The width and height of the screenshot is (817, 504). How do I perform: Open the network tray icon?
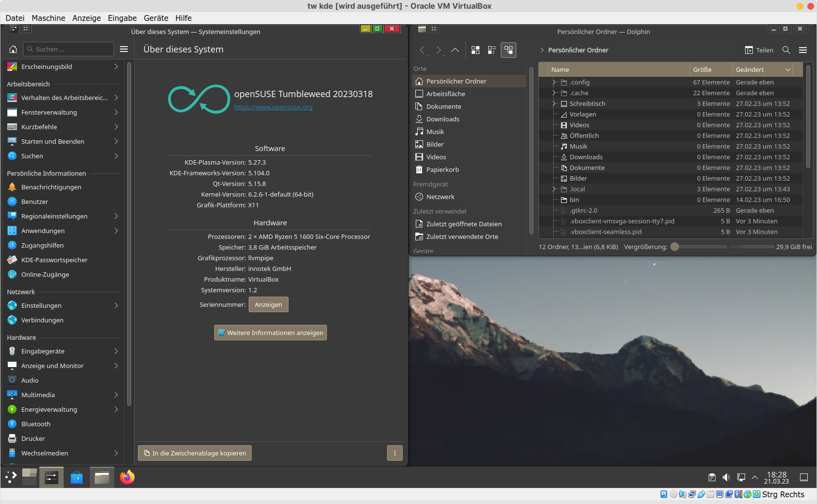coord(741,477)
